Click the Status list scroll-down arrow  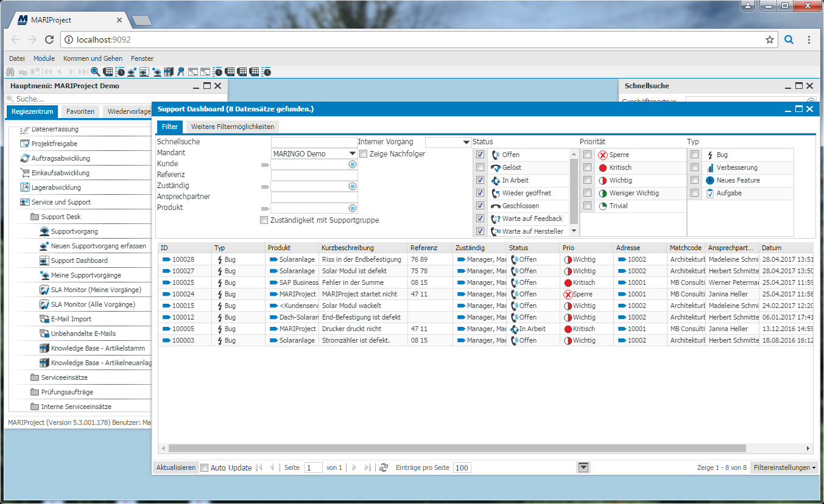(574, 231)
